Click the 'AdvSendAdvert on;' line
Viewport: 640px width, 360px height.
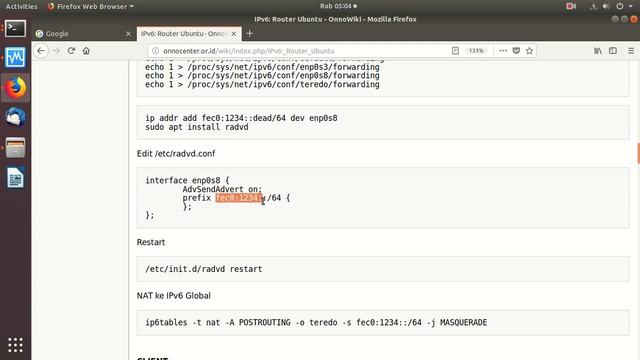222,189
